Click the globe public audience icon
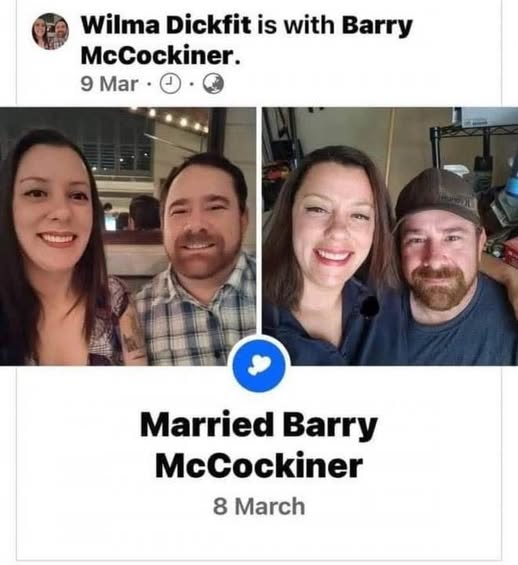This screenshot has height=565, width=518. pos(213,84)
